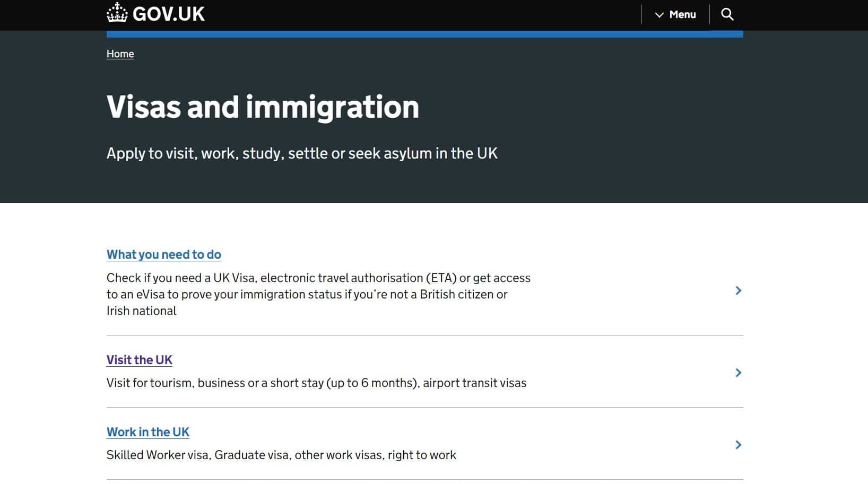Go to the Home breadcrumb link
The width and height of the screenshot is (868, 484).
(120, 54)
